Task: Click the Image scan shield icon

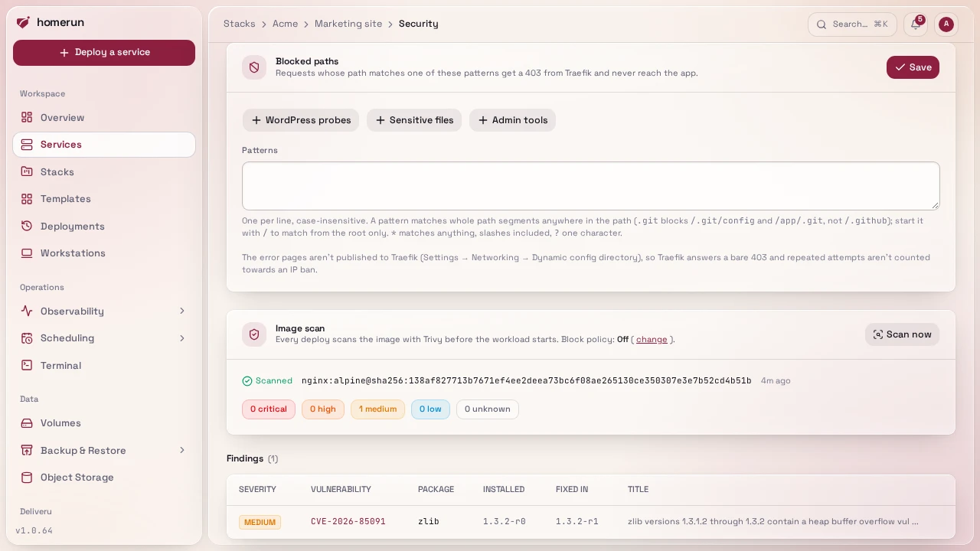Action: tap(254, 334)
